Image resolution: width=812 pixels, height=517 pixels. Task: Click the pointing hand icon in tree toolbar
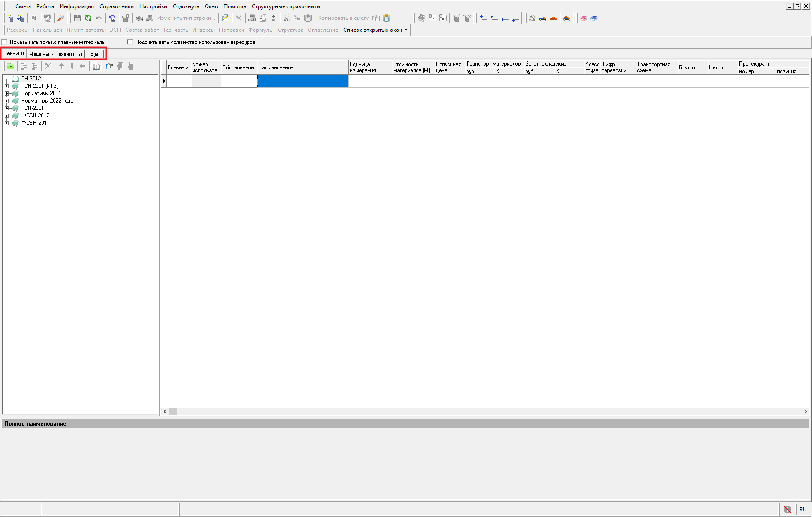[131, 66]
